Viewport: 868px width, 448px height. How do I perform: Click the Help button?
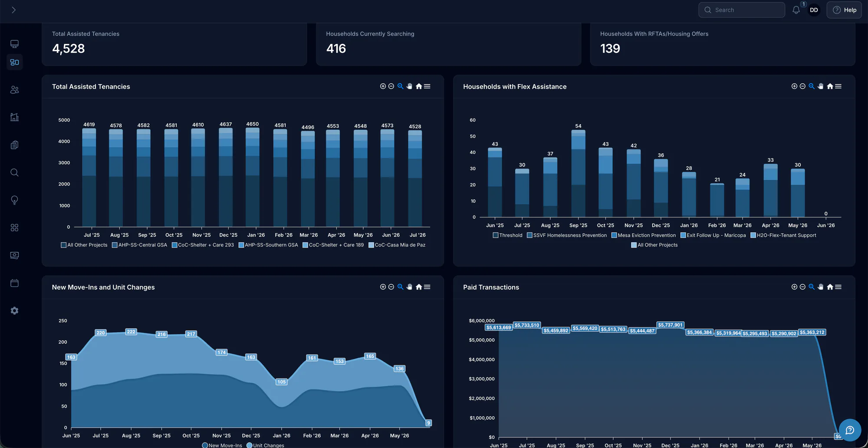click(844, 10)
